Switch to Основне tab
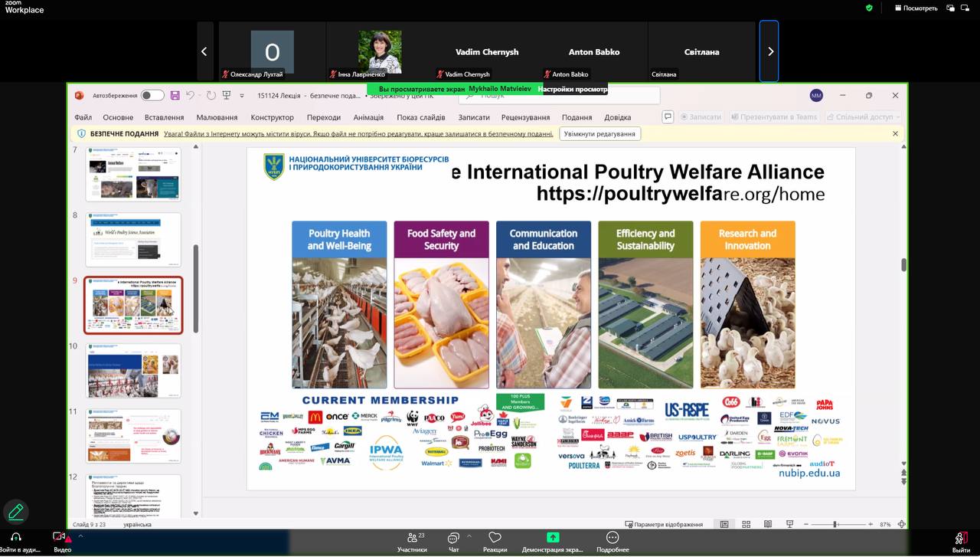The width and height of the screenshot is (980, 557). (118, 117)
